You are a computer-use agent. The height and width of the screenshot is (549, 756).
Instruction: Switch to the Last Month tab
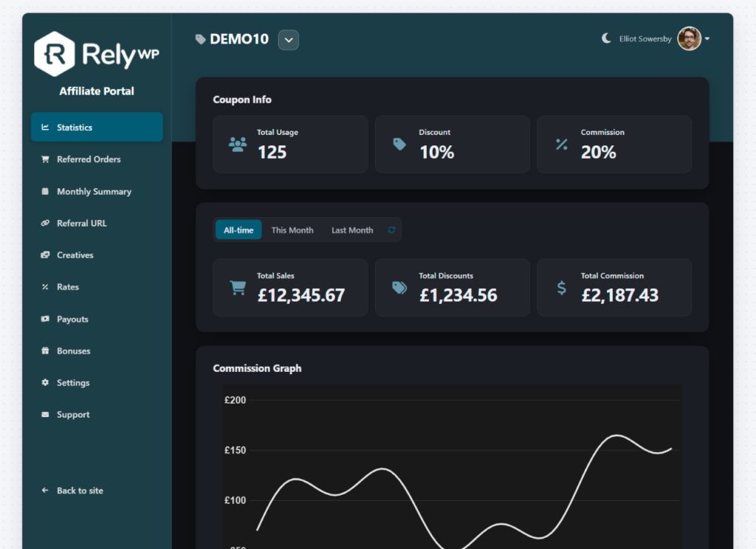[352, 230]
